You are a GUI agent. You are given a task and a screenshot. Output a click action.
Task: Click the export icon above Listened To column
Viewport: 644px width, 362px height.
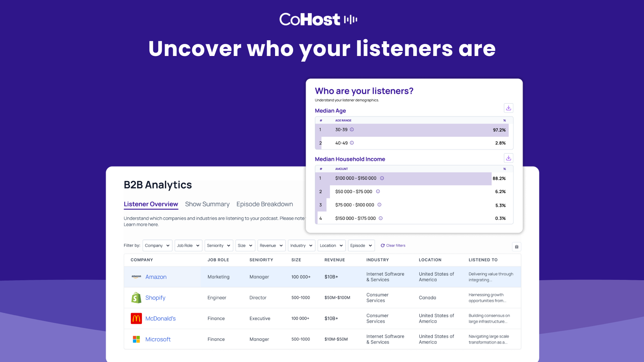[x=517, y=247]
